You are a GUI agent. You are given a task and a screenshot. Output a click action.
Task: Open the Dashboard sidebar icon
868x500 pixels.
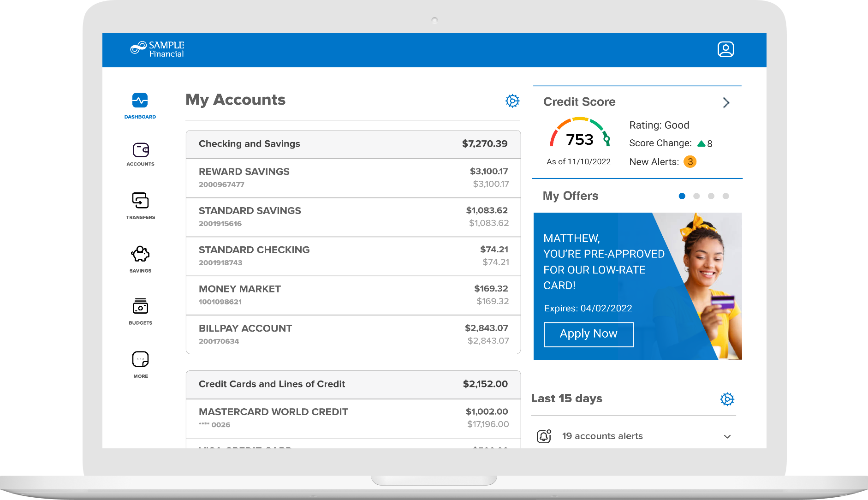click(x=140, y=101)
